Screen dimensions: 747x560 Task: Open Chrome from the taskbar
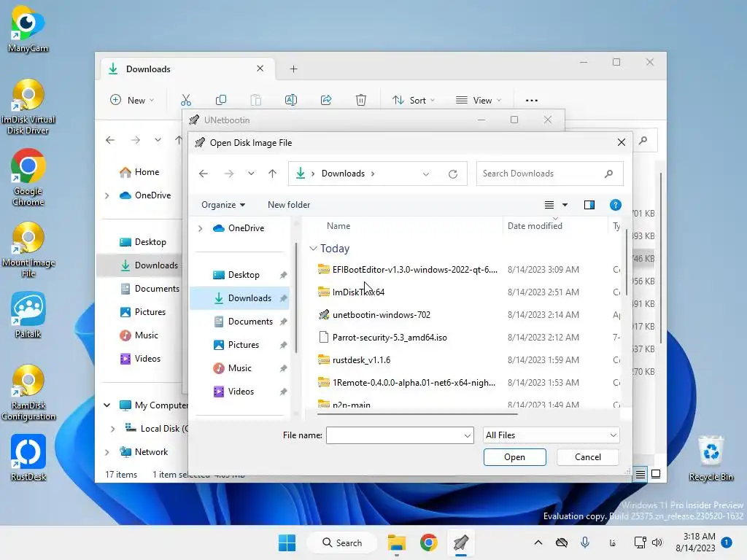pyautogui.click(x=429, y=542)
